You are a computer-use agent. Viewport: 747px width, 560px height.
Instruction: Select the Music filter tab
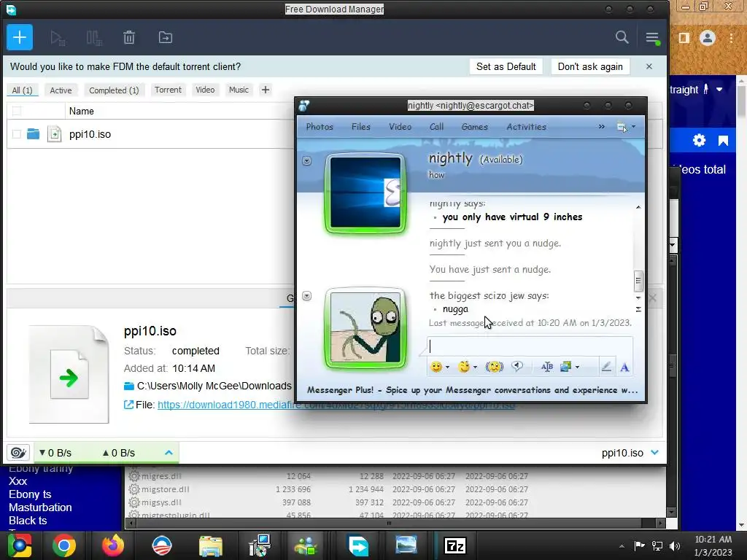[x=239, y=90]
